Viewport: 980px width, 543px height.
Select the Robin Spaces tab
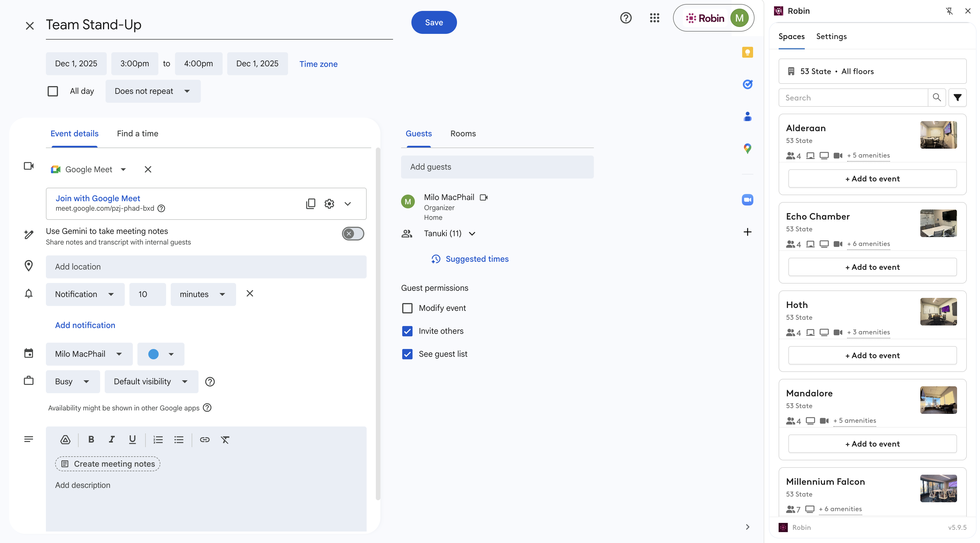coord(791,36)
